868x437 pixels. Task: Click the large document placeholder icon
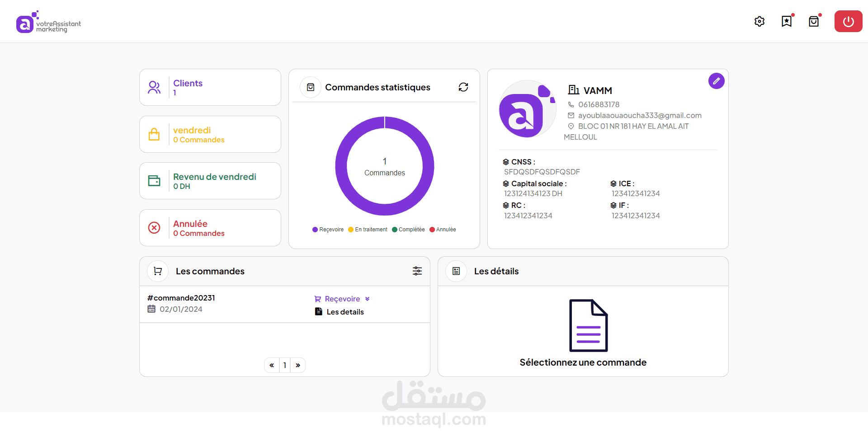click(x=588, y=325)
